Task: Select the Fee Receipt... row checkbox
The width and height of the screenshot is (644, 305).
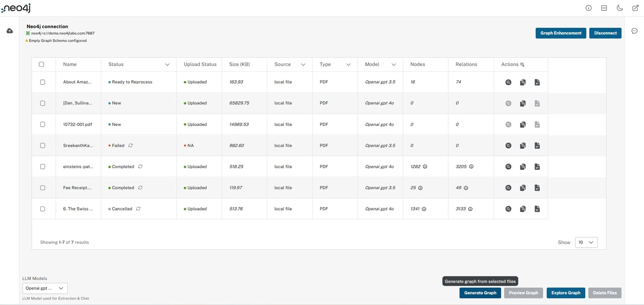Action: 43,188
